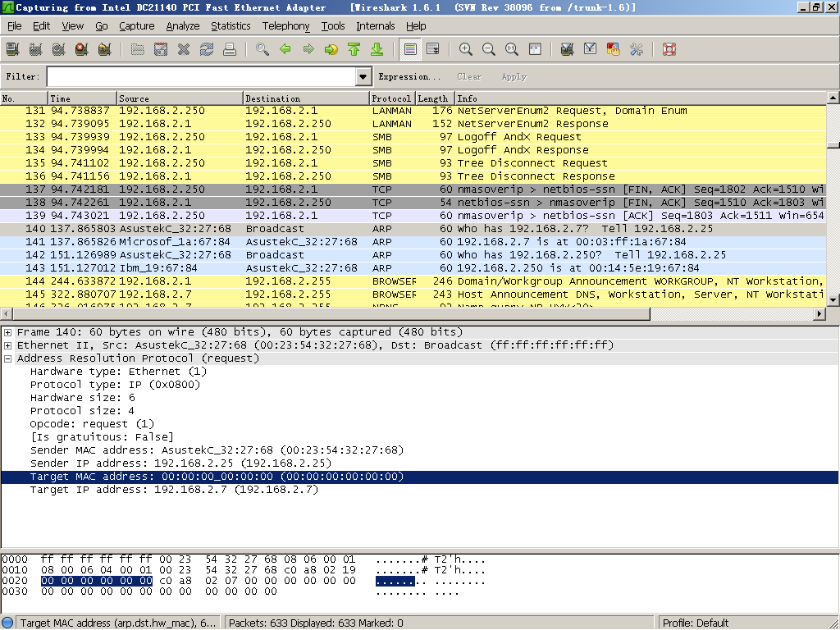Viewport: 840px width, 630px height.
Task: Go to the last packet arrow icon
Action: point(377,49)
